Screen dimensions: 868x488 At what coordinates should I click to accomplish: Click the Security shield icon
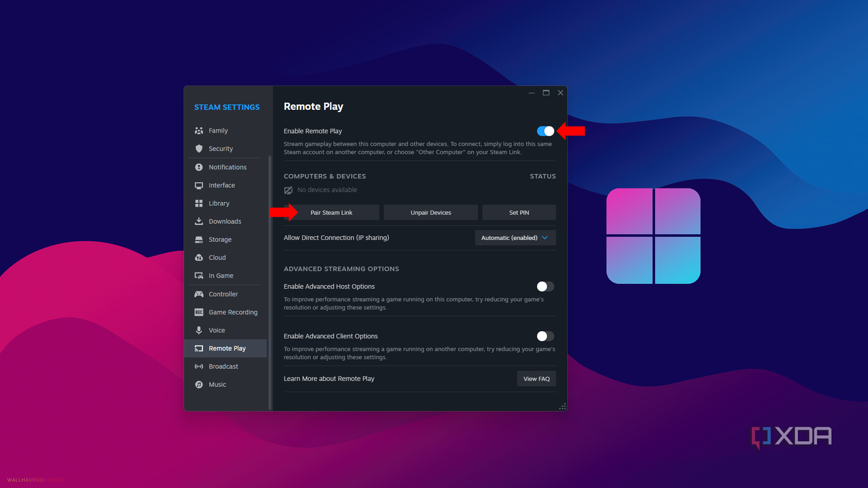pos(198,149)
